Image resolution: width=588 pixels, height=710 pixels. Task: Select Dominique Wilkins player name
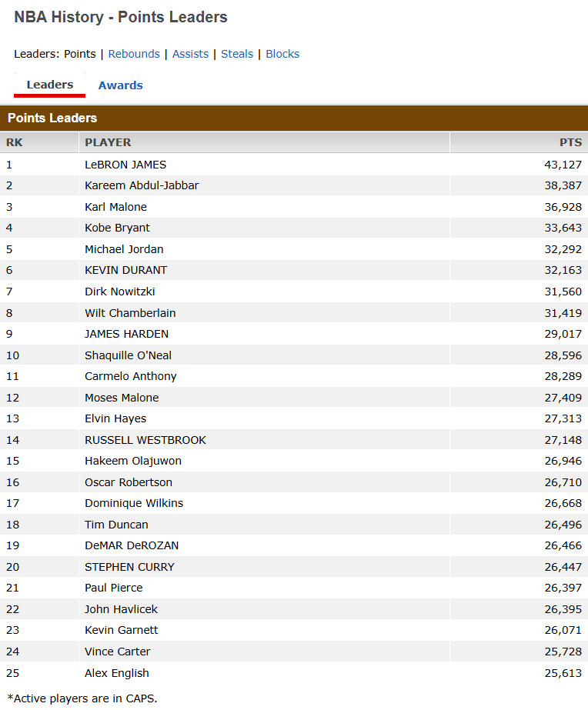click(134, 504)
